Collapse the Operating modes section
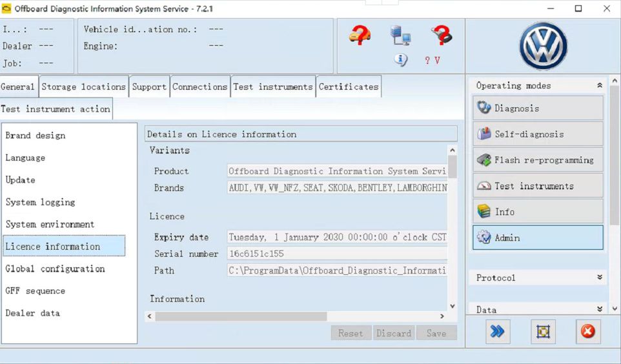This screenshot has width=621, height=364. click(600, 86)
